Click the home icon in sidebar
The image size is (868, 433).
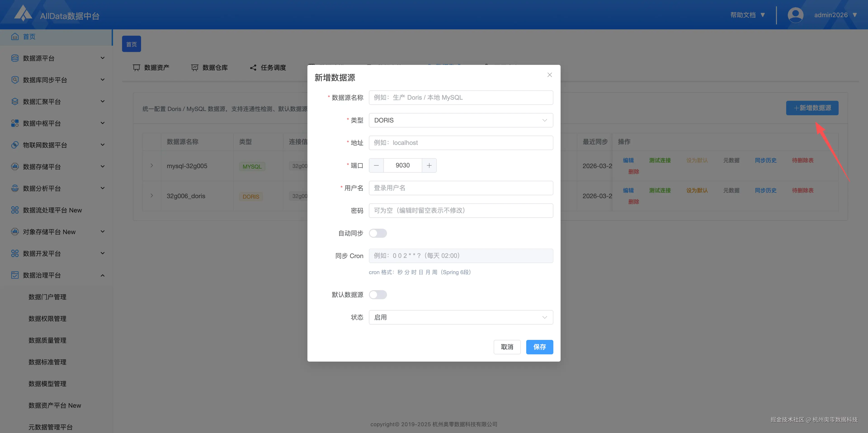(15, 37)
